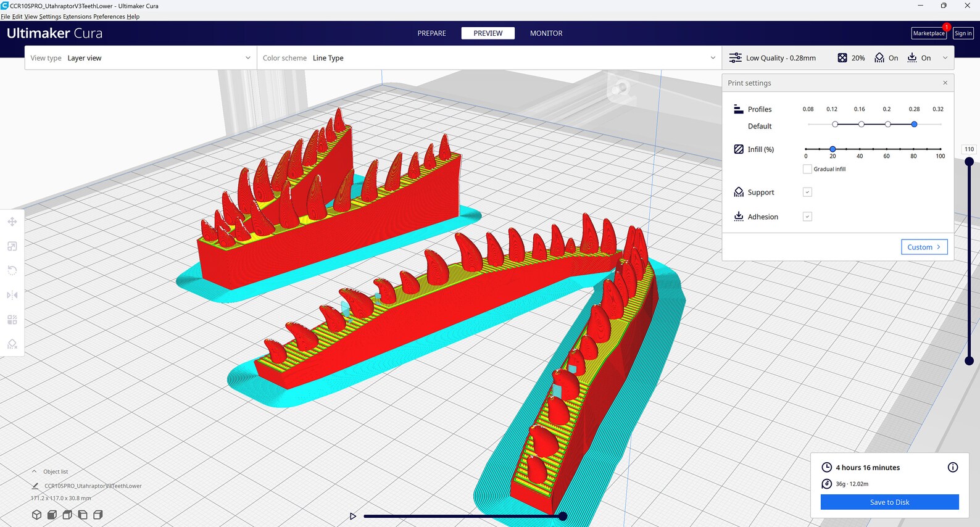The height and width of the screenshot is (527, 980).
Task: Switch to the MONITOR stage
Action: 546,33
